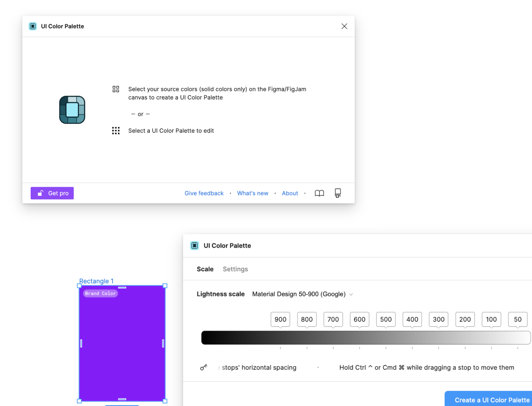
Task: Click the Select a UI Color Palette to edit text
Action: pos(171,131)
